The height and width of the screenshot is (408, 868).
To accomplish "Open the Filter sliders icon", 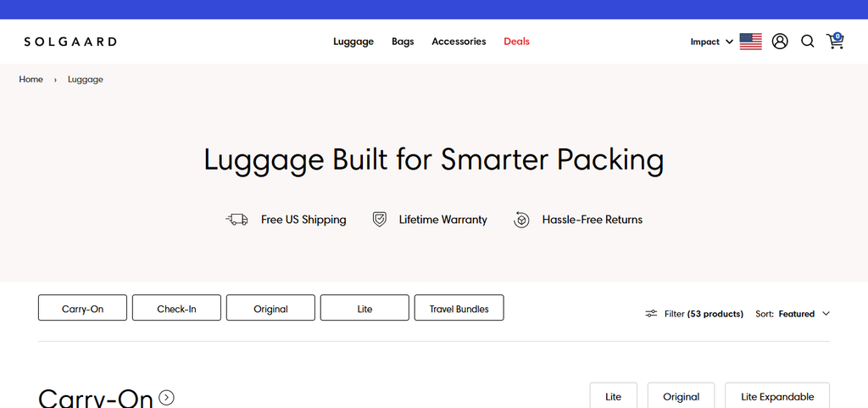I will 651,314.
